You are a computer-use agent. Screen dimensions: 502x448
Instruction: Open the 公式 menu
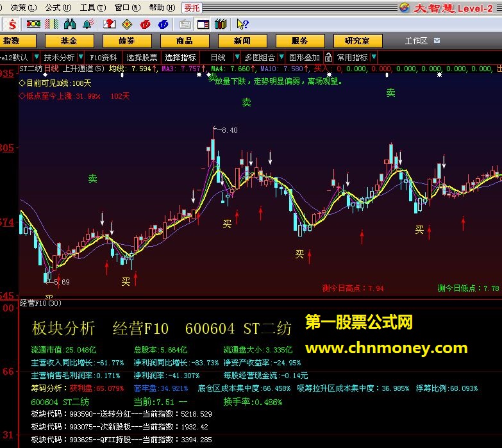(58, 7)
